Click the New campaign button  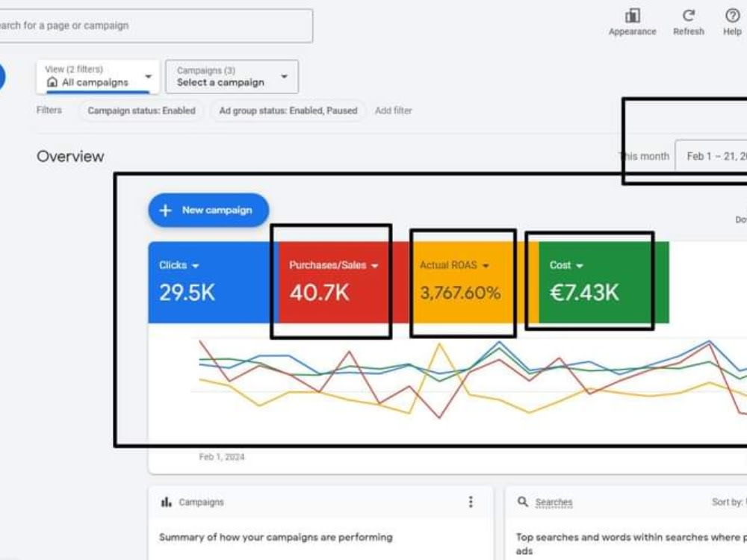tap(208, 210)
